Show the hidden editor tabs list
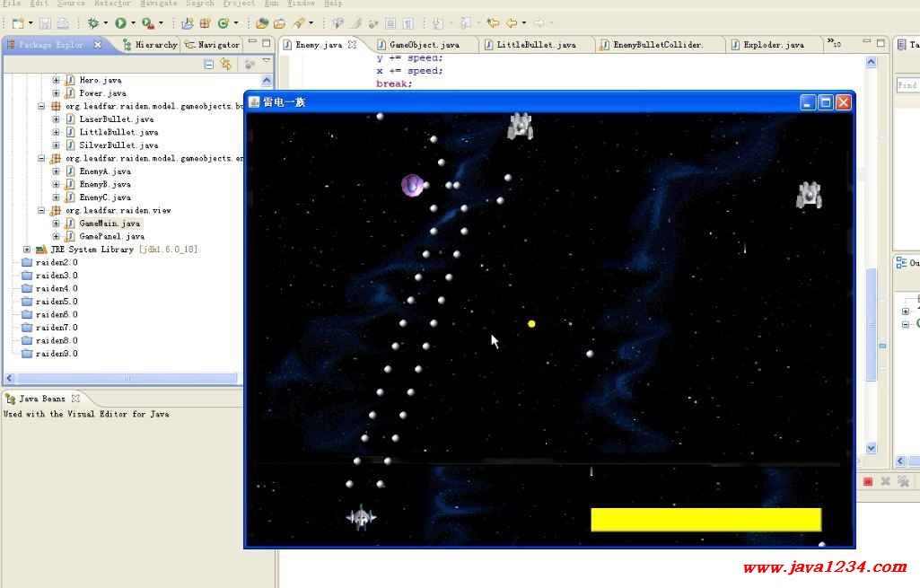 pos(834,43)
